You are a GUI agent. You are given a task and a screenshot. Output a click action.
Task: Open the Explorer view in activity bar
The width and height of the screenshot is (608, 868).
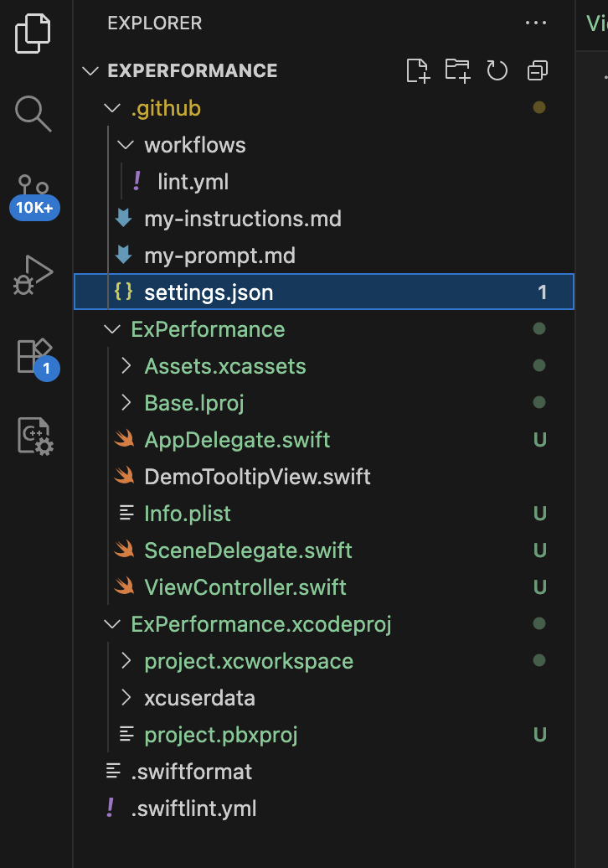coord(33,32)
